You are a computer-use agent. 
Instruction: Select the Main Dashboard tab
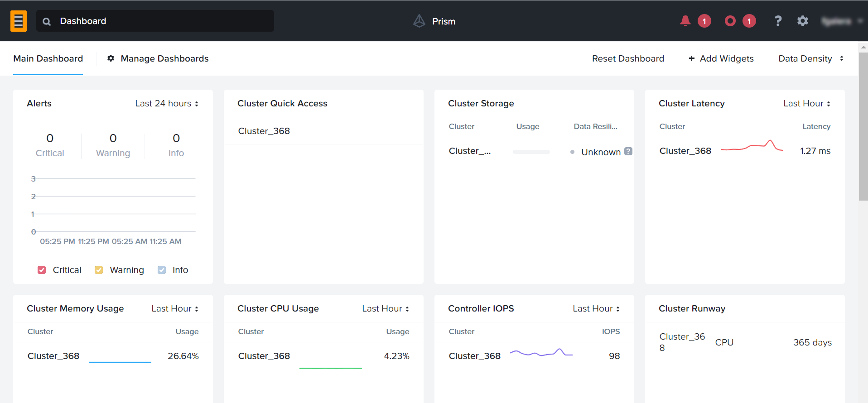click(48, 58)
